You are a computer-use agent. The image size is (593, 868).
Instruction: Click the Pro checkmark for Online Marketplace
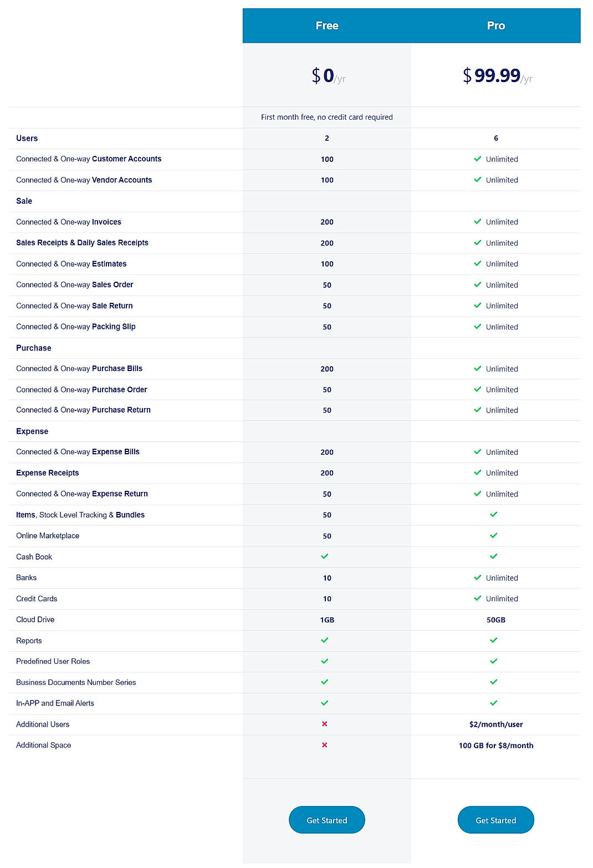click(x=493, y=536)
